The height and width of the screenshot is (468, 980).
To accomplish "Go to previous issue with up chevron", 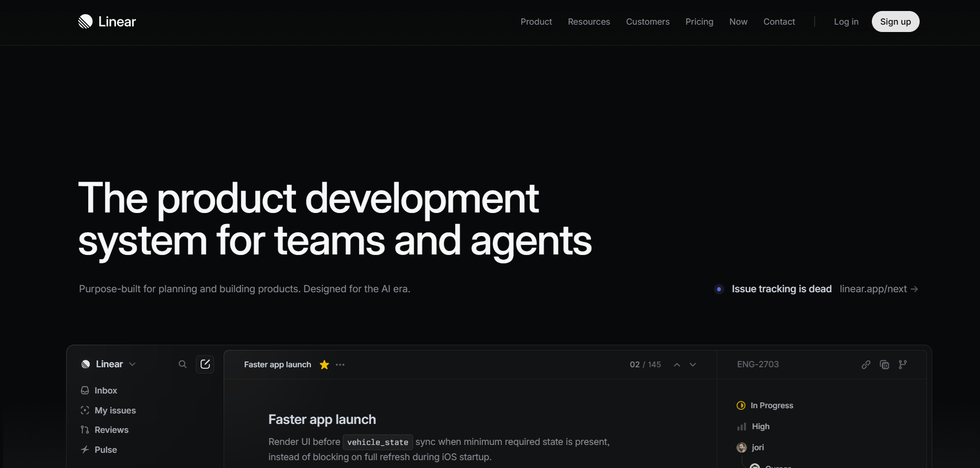I will click(x=677, y=365).
